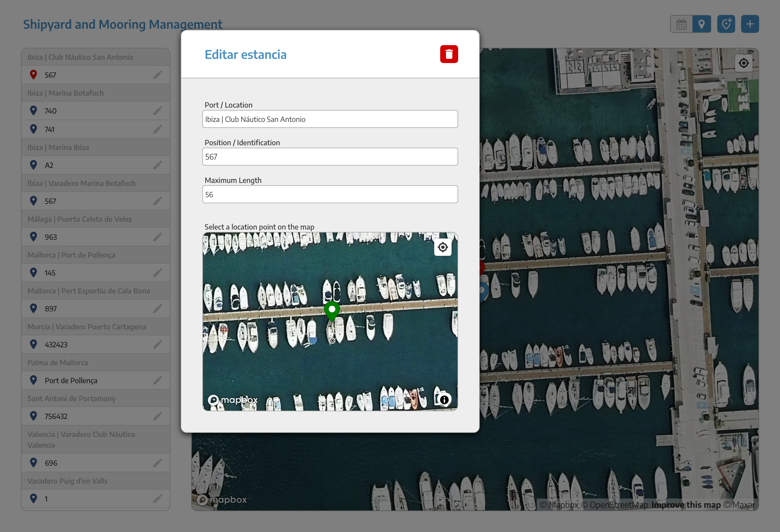Select mooring row 897 in the list
The image size is (780, 532).
click(96, 308)
